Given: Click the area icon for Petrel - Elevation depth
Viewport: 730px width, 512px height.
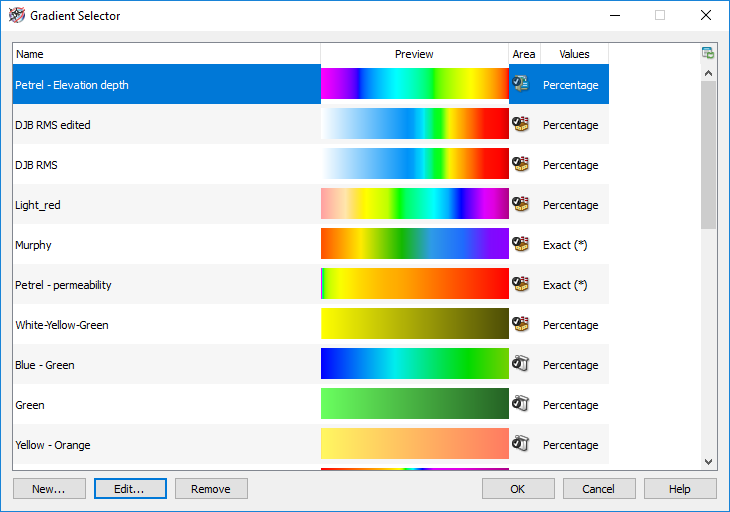Looking at the screenshot, I should click(520, 85).
